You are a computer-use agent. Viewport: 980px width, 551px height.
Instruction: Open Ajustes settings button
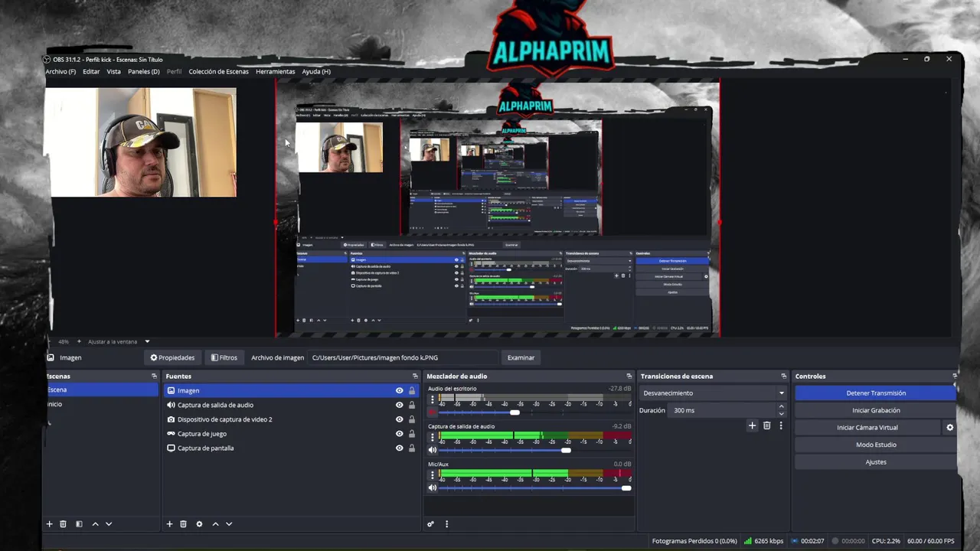[x=876, y=462]
